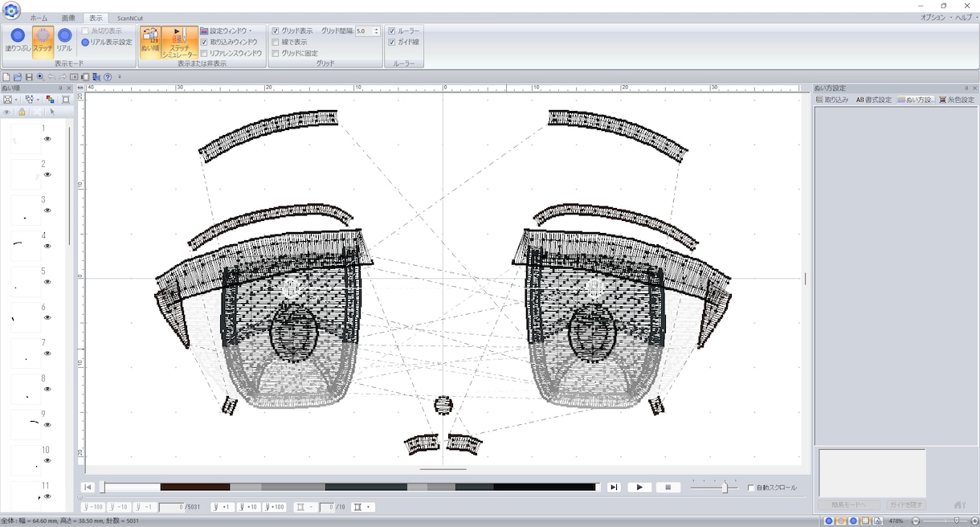Click the stitch color timeline bar

pyautogui.click(x=349, y=487)
